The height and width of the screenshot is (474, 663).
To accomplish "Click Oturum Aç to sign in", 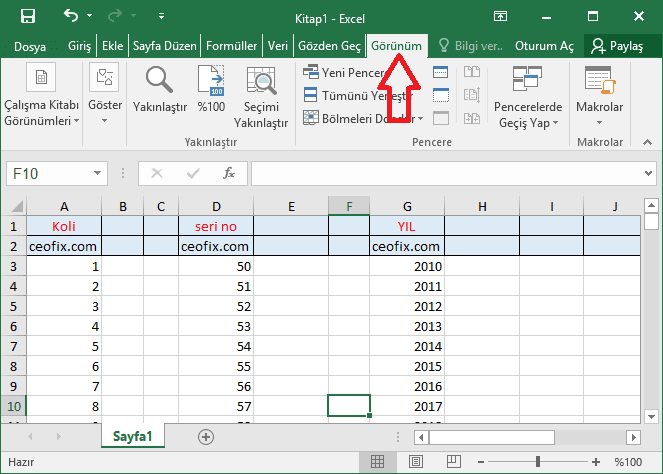I will click(x=544, y=46).
